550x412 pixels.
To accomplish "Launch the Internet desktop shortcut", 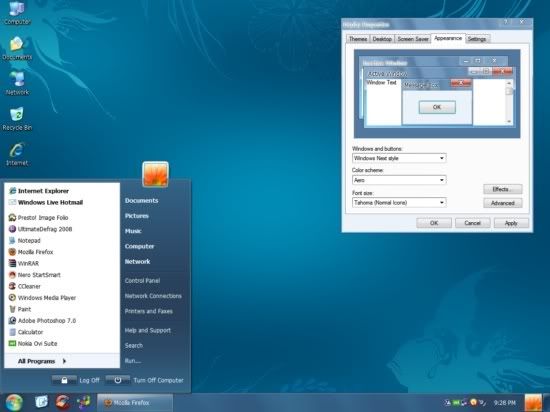I will (x=17, y=154).
